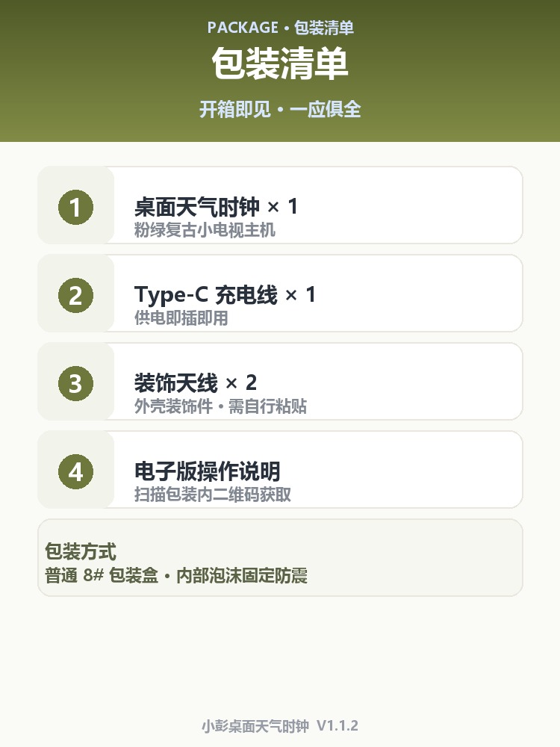Select the 装饰天线 × 2 item title
This screenshot has width=560, height=747.
(196, 383)
